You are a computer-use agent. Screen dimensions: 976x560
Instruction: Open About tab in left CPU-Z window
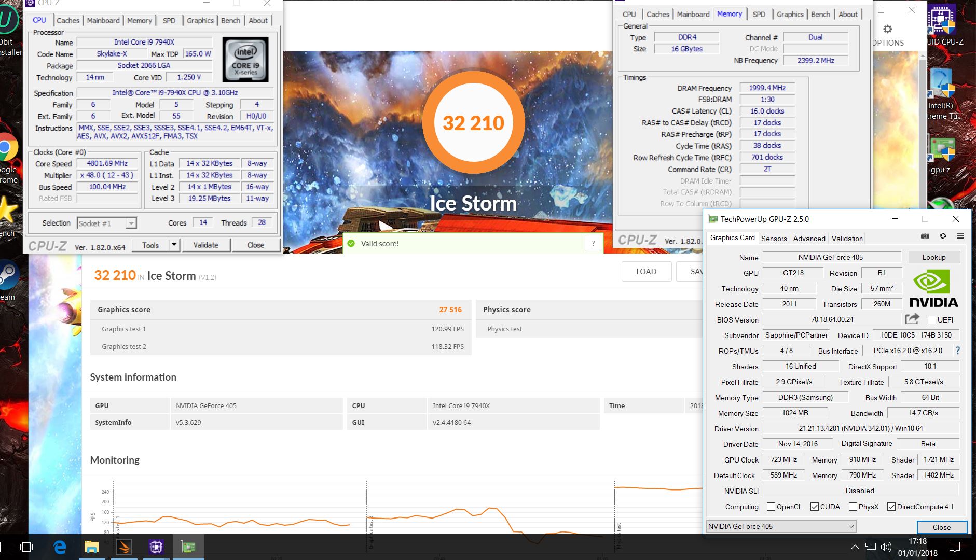[258, 20]
